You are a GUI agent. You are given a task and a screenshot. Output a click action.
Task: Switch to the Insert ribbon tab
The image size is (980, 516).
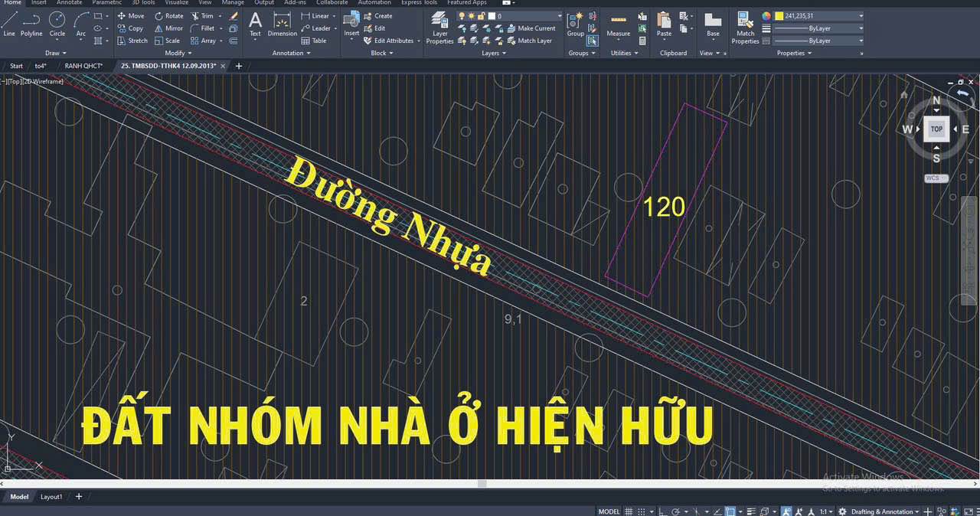[x=38, y=3]
